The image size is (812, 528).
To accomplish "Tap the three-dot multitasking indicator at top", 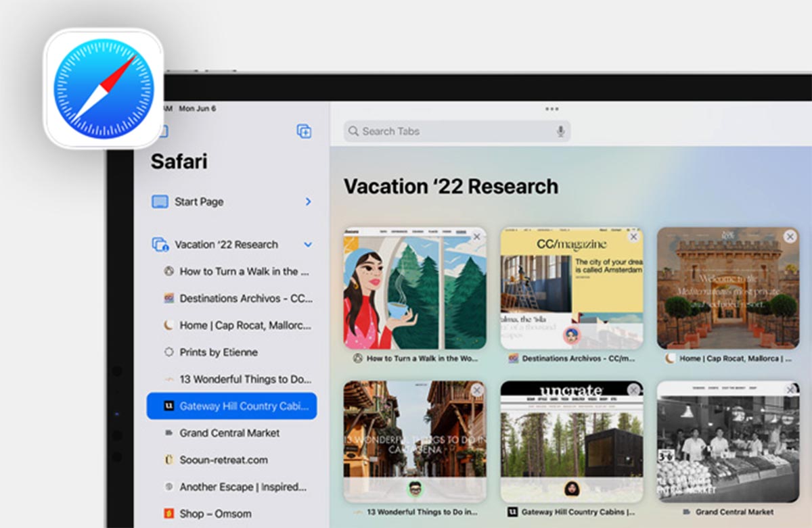I will point(551,109).
